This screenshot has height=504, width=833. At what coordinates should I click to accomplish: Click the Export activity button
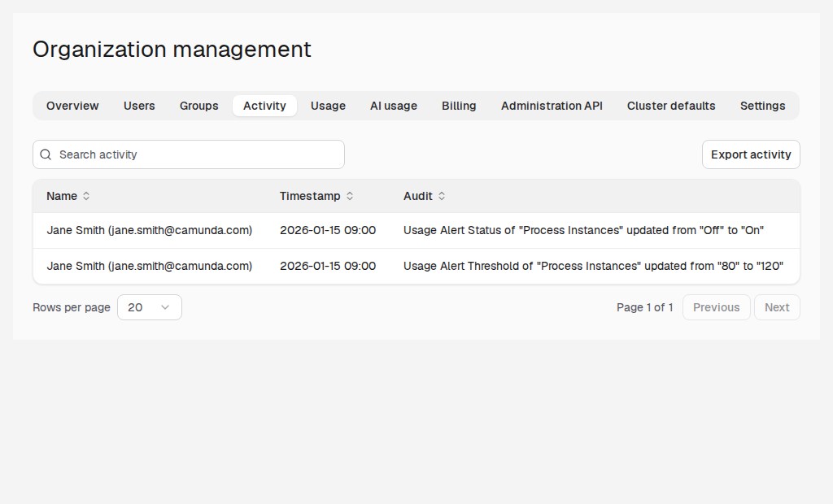click(751, 154)
